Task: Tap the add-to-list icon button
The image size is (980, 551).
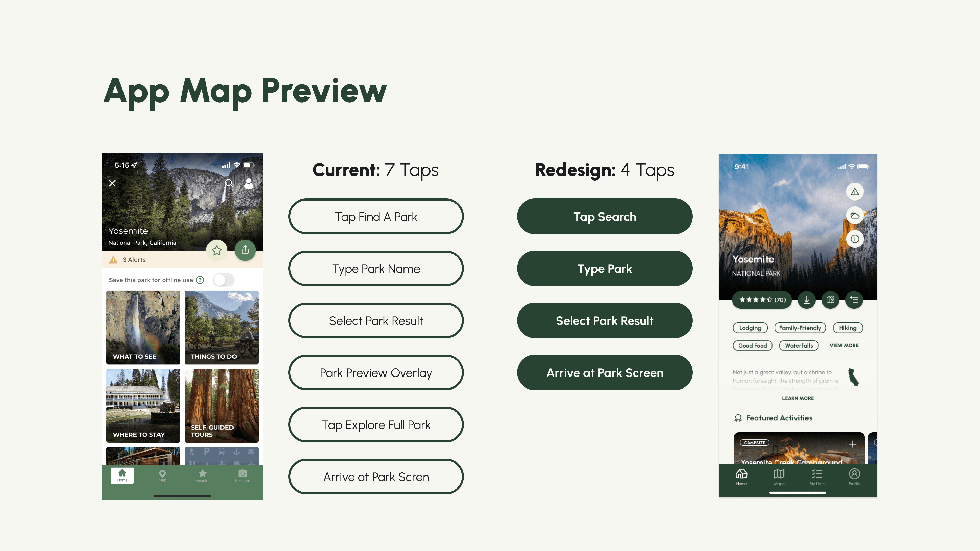Action: click(x=854, y=300)
